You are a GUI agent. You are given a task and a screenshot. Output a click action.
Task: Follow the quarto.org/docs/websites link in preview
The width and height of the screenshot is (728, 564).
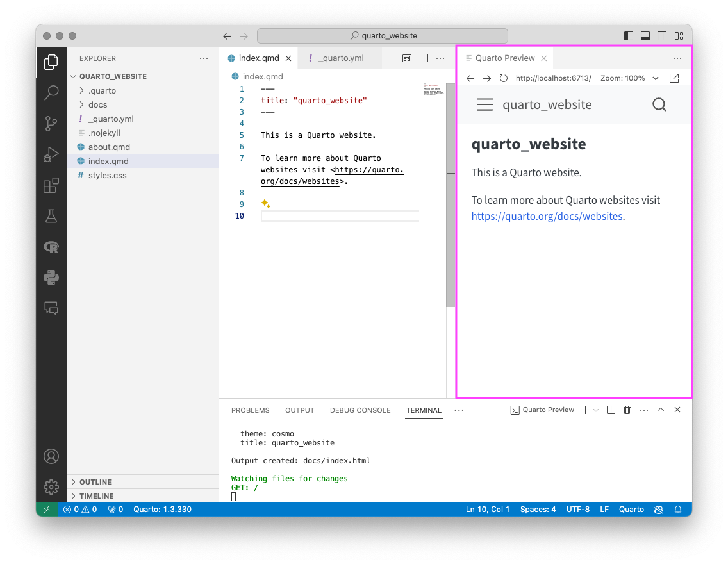[x=547, y=217]
